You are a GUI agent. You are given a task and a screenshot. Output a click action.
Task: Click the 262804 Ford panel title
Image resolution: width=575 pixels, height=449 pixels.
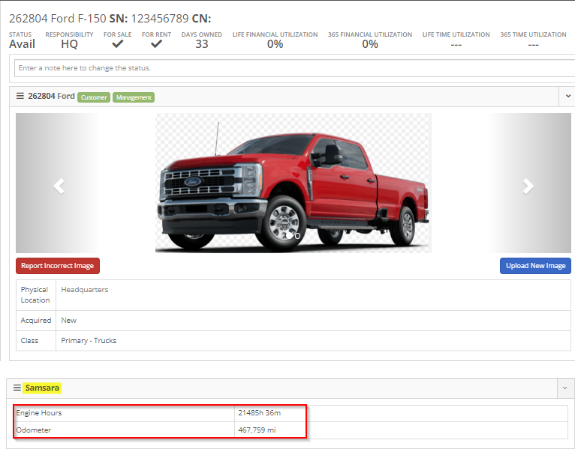coord(51,96)
